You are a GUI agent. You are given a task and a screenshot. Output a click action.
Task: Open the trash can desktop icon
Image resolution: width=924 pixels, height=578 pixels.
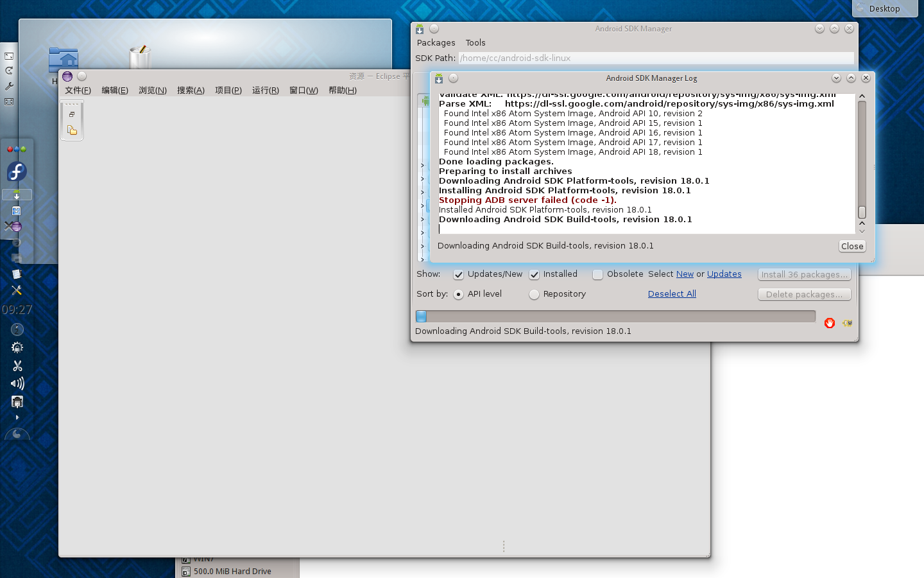[139, 57]
